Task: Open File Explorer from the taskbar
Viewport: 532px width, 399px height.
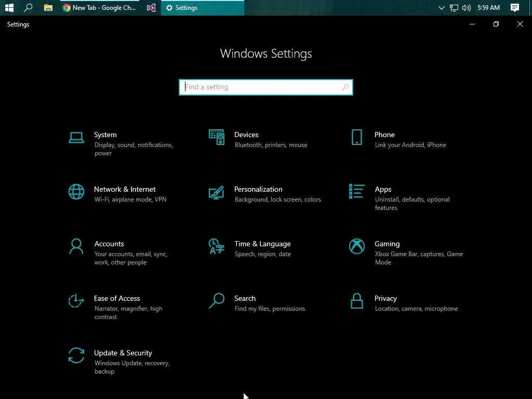Action: (48, 7)
